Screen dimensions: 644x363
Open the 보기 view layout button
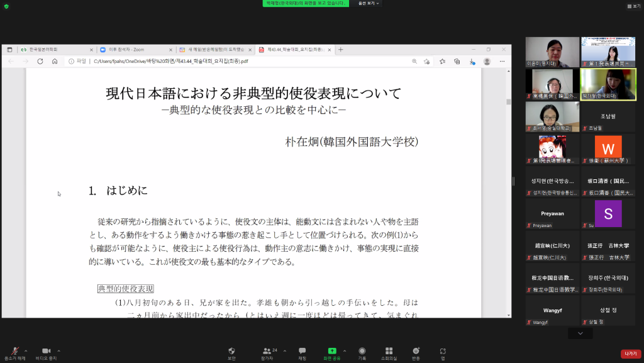point(634,6)
